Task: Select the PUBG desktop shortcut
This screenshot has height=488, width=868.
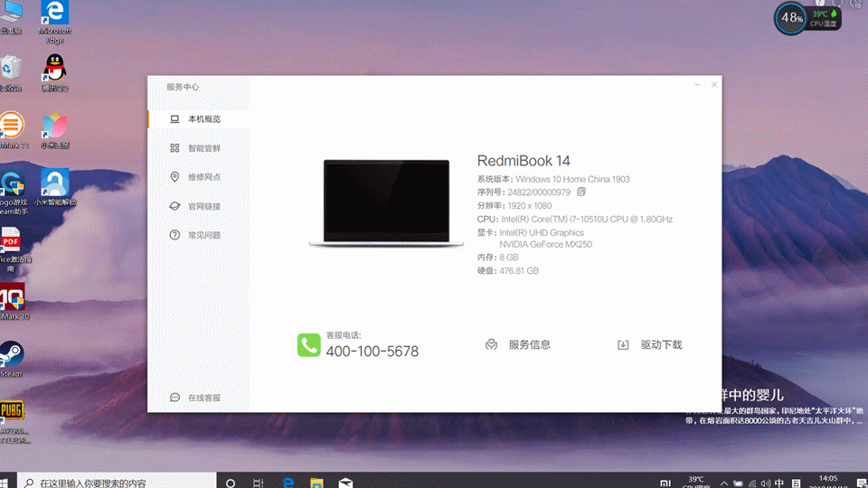Action: point(14,422)
